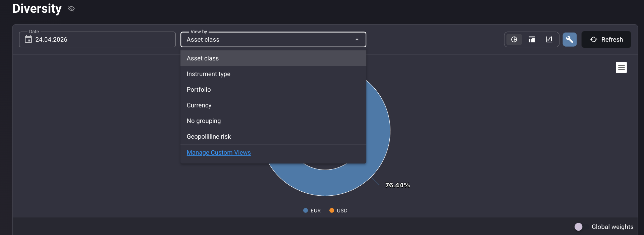Switch to bar chart view
Viewport: 644px width, 235px height.
tap(549, 40)
